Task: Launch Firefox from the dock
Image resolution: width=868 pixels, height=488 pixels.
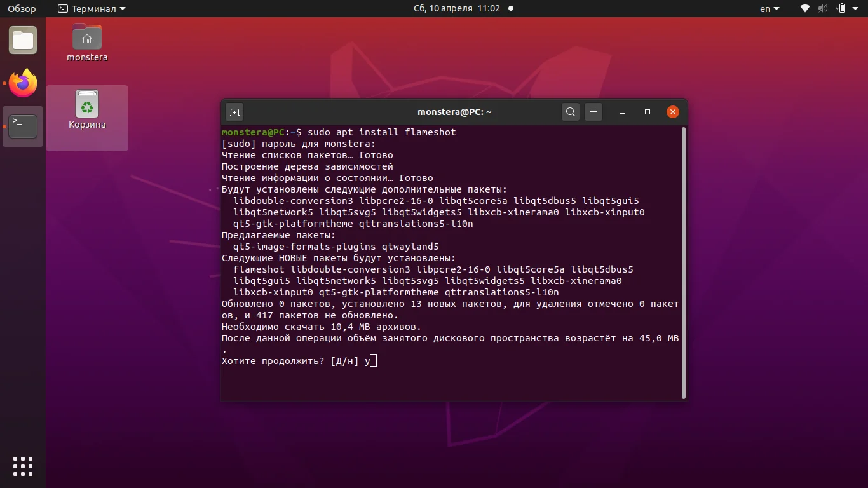Action: (x=23, y=83)
